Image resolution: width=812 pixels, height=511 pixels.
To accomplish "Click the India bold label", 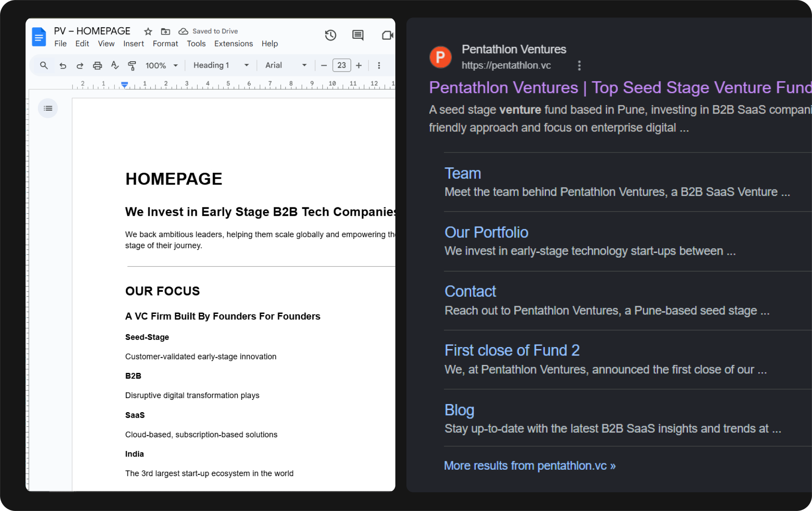I will 134,454.
